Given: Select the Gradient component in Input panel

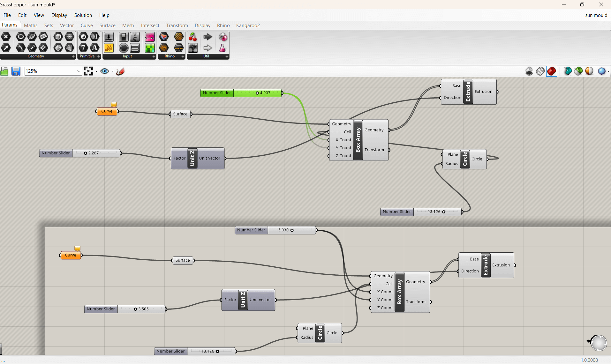Looking at the screenshot, I should tap(150, 37).
